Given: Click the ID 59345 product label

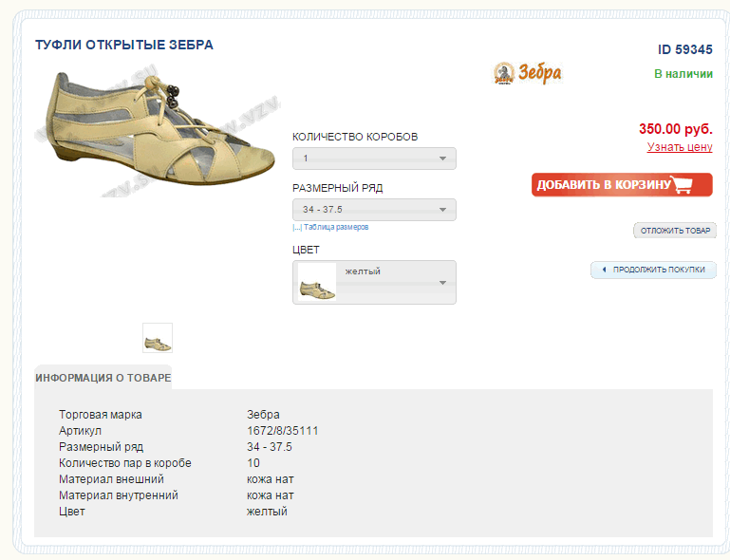Looking at the screenshot, I should point(684,49).
